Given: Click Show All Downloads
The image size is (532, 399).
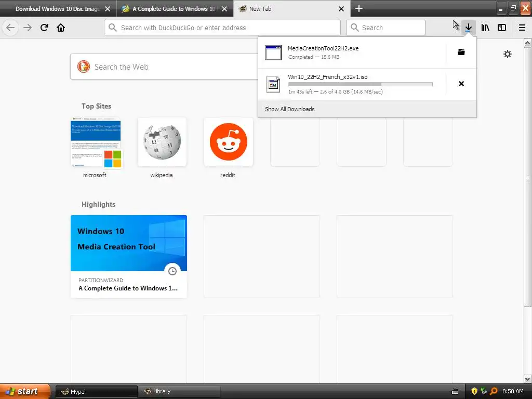Looking at the screenshot, I should coord(290,109).
